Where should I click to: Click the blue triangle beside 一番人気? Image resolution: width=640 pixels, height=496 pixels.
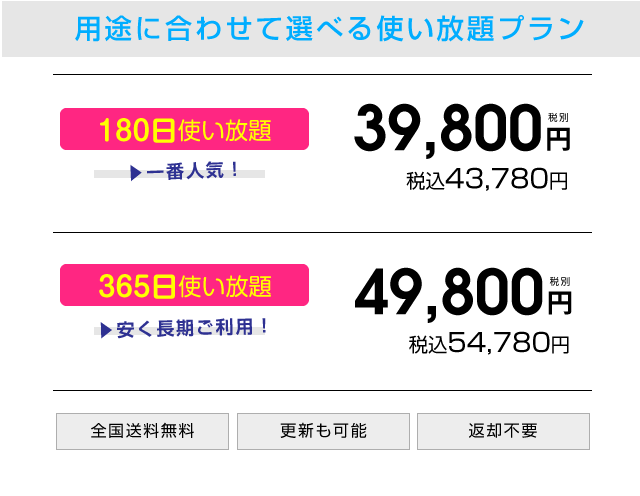click(136, 173)
